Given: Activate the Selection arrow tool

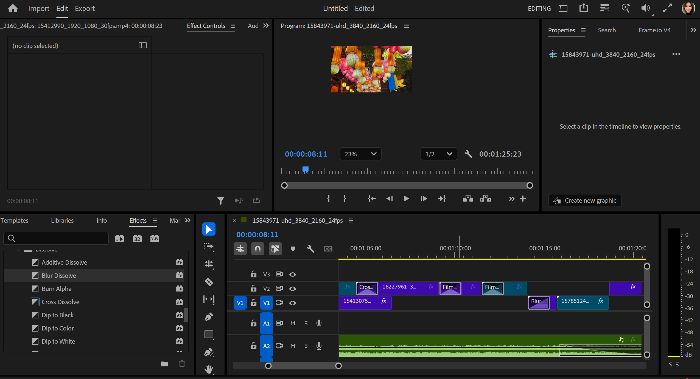Looking at the screenshot, I should 208,229.
